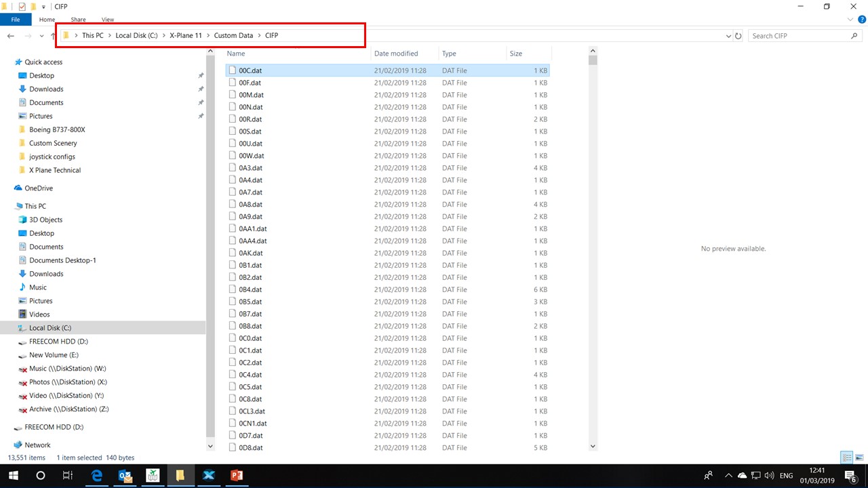Screen dimensions: 868x488
Task: Expand the address bar history dropdown
Action: click(728, 36)
